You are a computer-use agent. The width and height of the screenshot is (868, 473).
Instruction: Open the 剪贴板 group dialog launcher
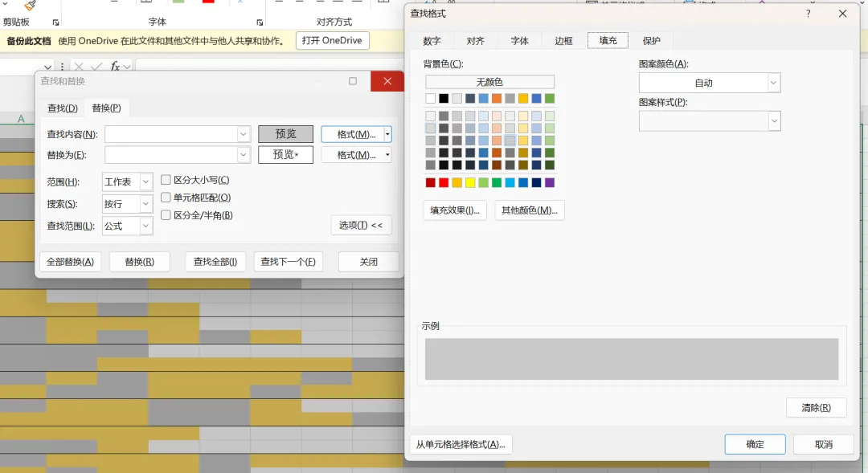56,22
